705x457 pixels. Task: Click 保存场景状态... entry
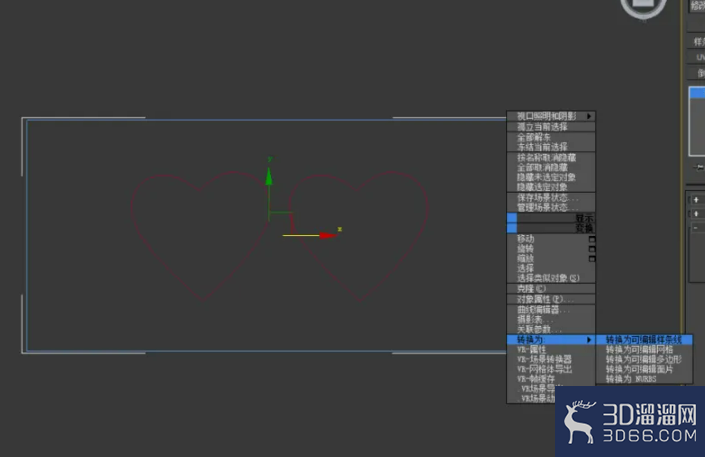click(551, 197)
